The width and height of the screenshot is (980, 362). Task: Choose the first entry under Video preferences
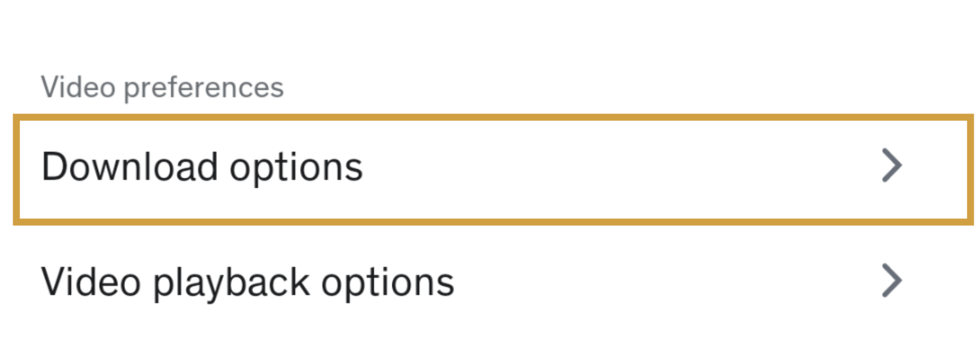pyautogui.click(x=493, y=169)
